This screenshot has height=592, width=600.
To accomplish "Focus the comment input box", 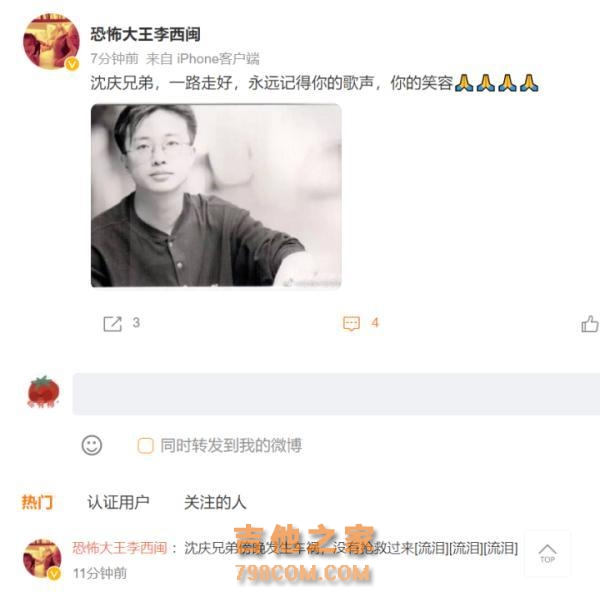I will pyautogui.click(x=336, y=394).
